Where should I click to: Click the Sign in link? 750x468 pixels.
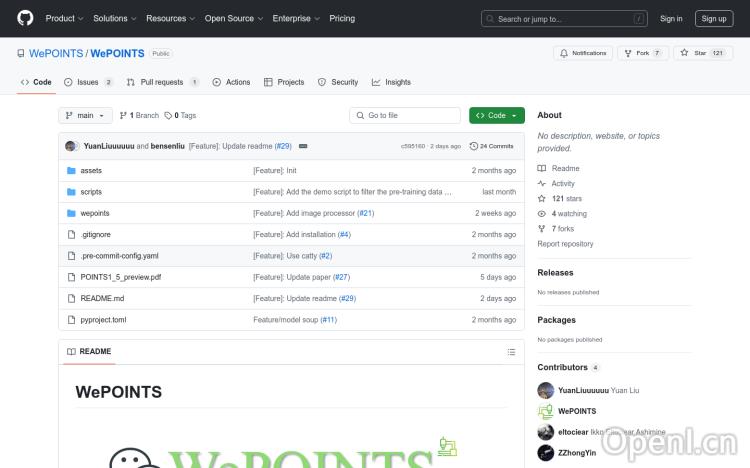tap(671, 19)
